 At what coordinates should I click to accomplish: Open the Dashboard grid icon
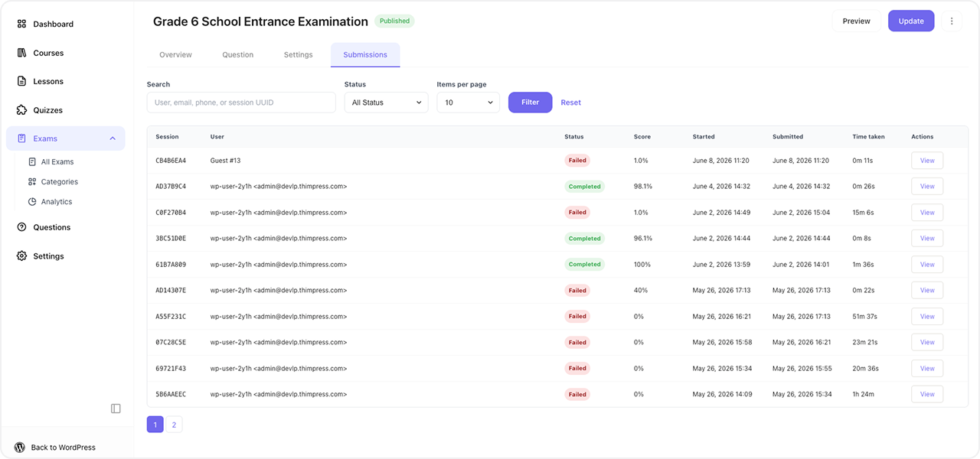pos(21,24)
